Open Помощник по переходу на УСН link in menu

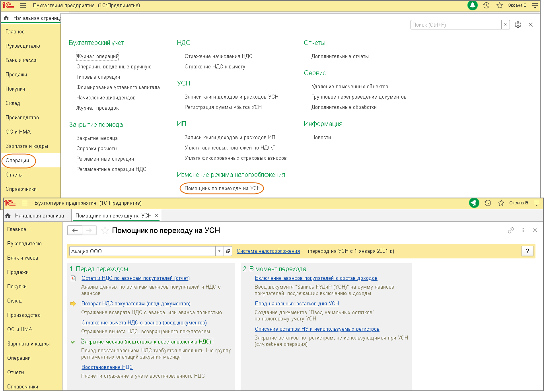click(222, 188)
